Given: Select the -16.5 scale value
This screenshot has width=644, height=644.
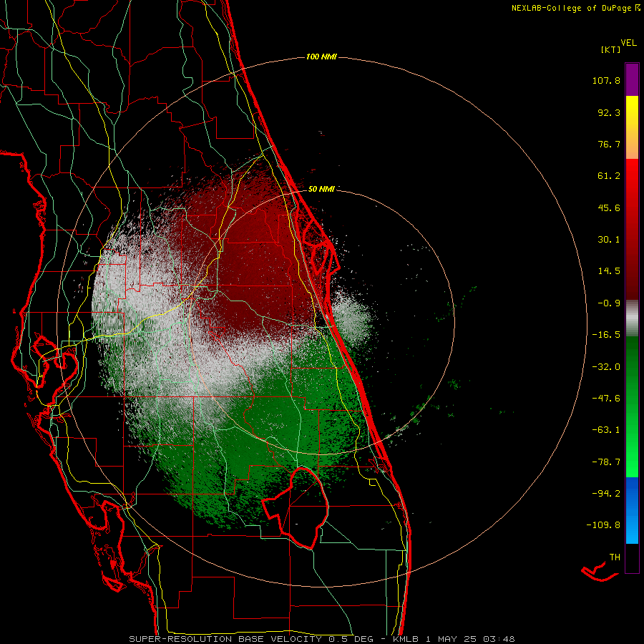Looking at the screenshot, I should 606,335.
